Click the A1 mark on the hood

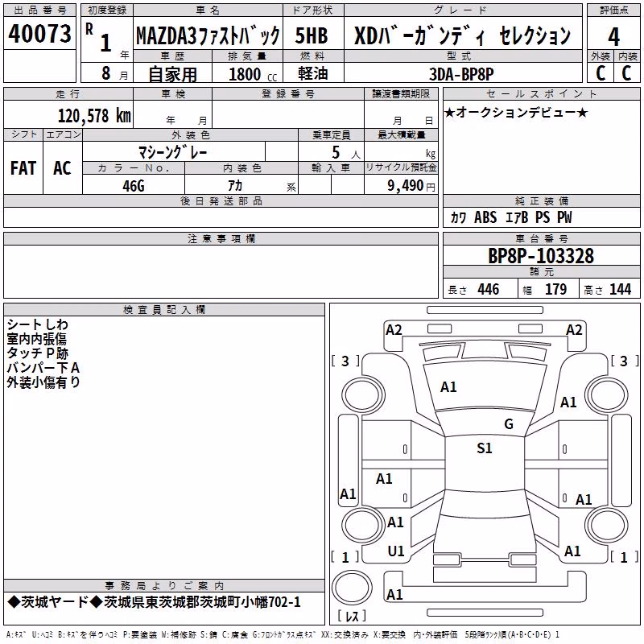(448, 386)
